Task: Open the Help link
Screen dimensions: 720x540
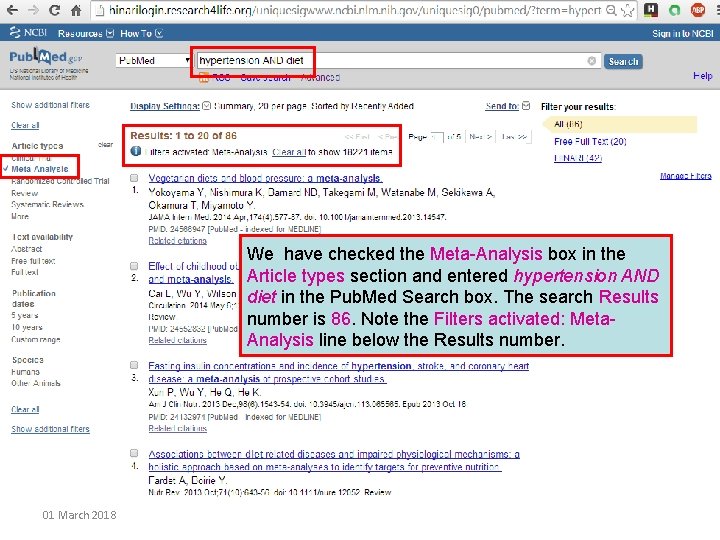Action: coord(703,76)
